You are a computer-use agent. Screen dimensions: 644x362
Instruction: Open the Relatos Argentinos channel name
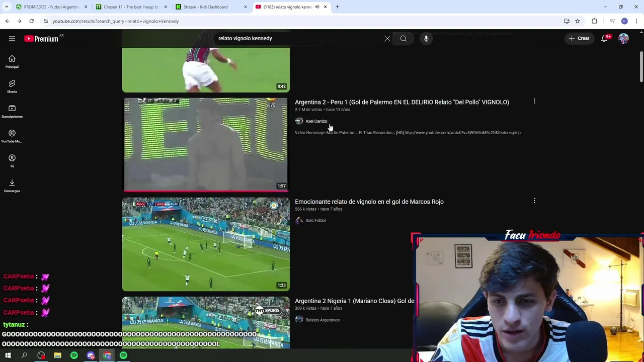tap(323, 320)
